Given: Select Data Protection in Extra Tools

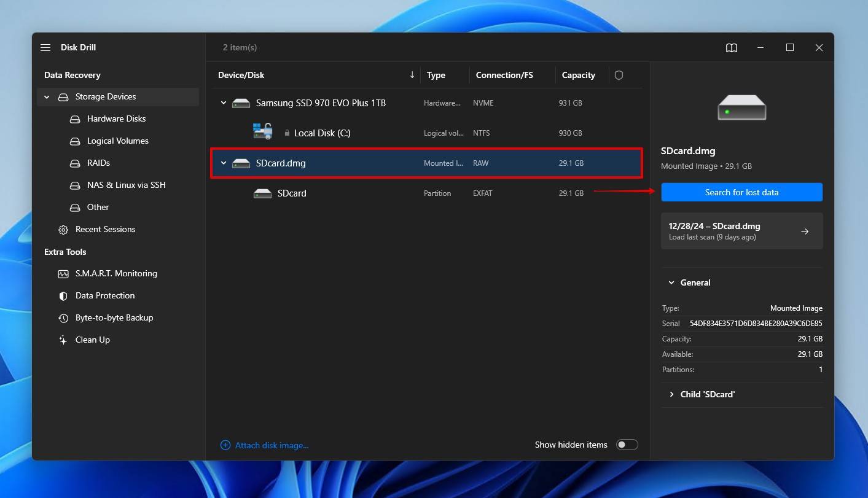Looking at the screenshot, I should pyautogui.click(x=104, y=295).
